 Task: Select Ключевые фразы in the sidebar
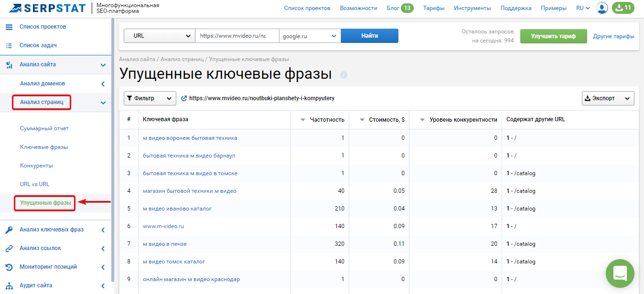(x=44, y=147)
